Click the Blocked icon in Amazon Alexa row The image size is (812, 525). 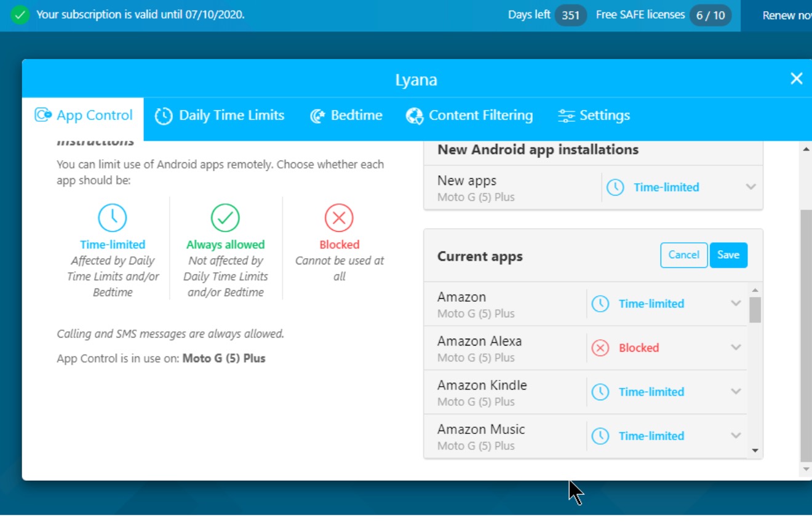(x=600, y=348)
